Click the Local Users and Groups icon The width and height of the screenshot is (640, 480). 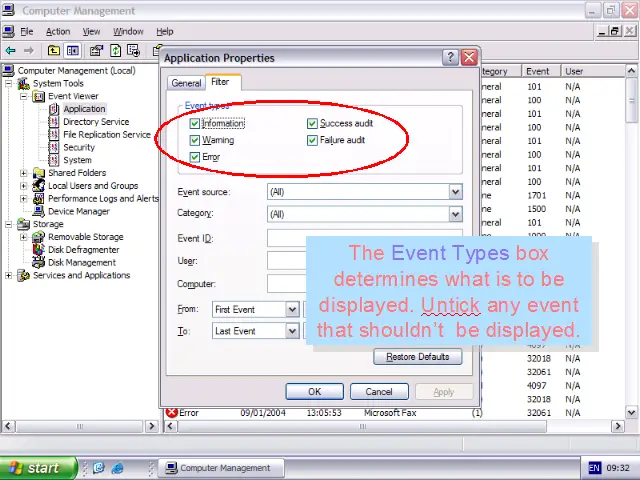point(39,185)
